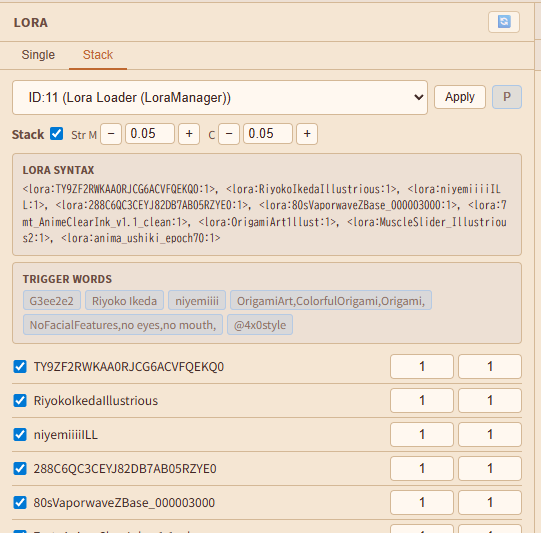Screen dimensions: 541x533
Task: Edit second strength field of RiyokoIkedaIllustrious row
Action: pyautogui.click(x=490, y=401)
